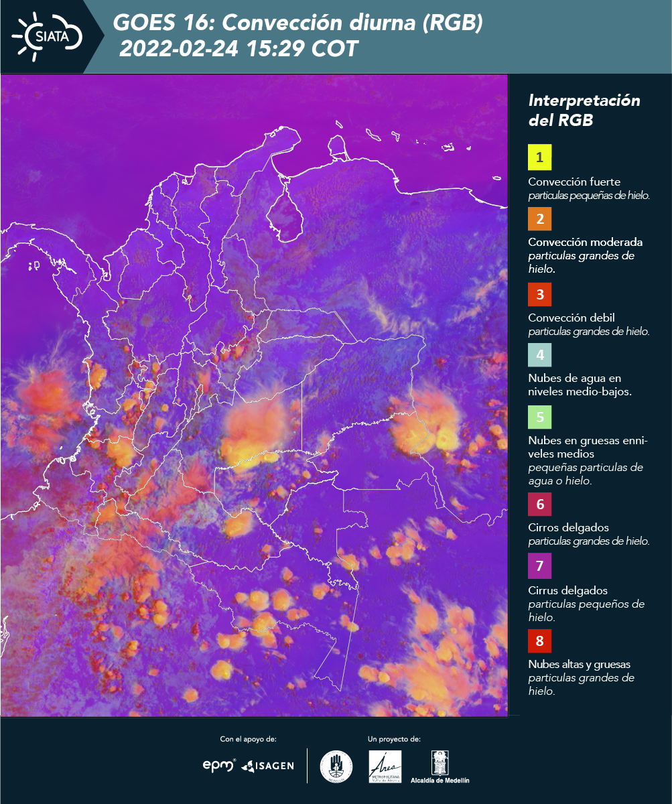Click the 'Con el apoyo de:' text
Viewport: 672px width, 804px height.
(x=248, y=739)
